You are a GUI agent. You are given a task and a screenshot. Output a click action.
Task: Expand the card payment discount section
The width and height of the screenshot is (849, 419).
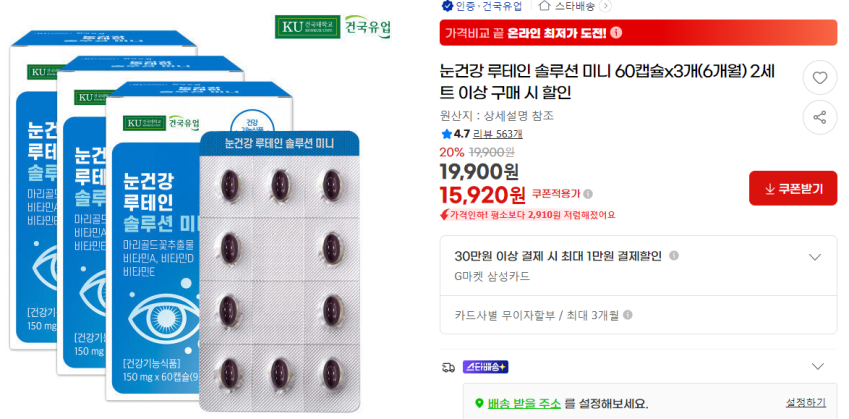[x=814, y=257]
